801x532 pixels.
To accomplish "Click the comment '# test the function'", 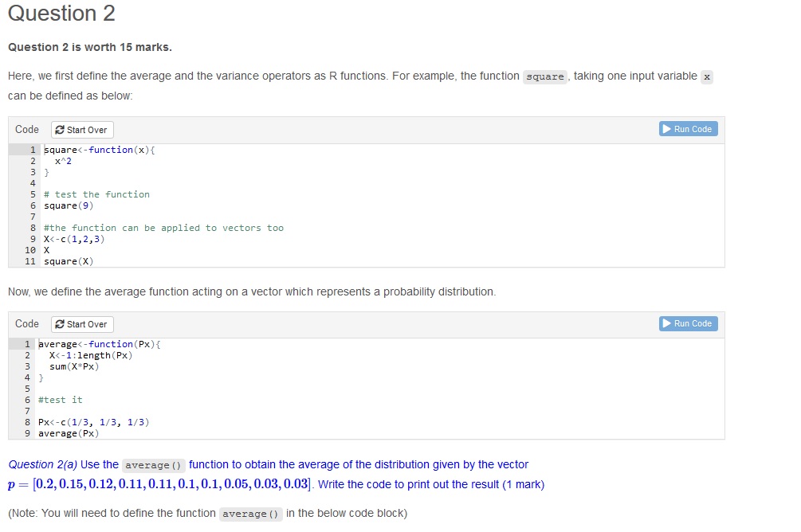I will tap(97, 194).
